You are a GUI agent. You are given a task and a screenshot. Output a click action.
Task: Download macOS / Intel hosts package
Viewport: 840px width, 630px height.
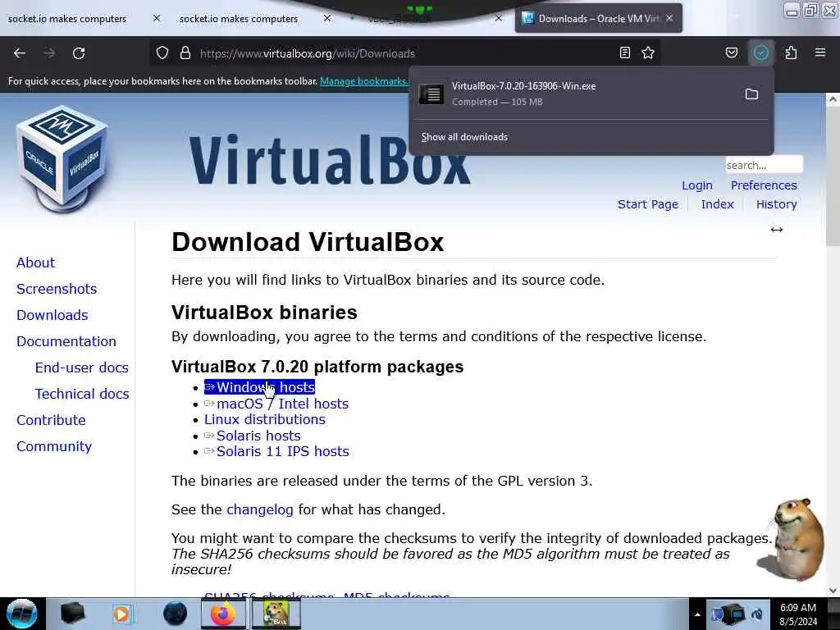[x=276, y=404]
